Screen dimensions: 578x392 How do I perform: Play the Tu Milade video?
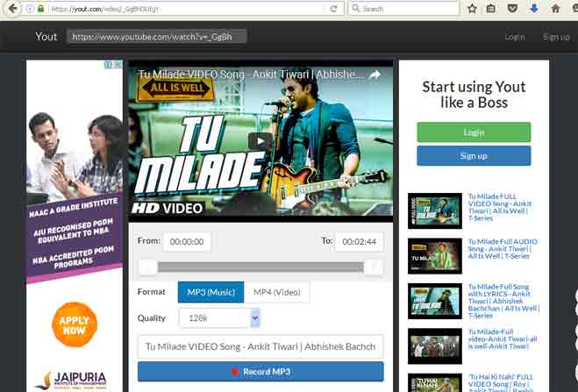pos(260,141)
